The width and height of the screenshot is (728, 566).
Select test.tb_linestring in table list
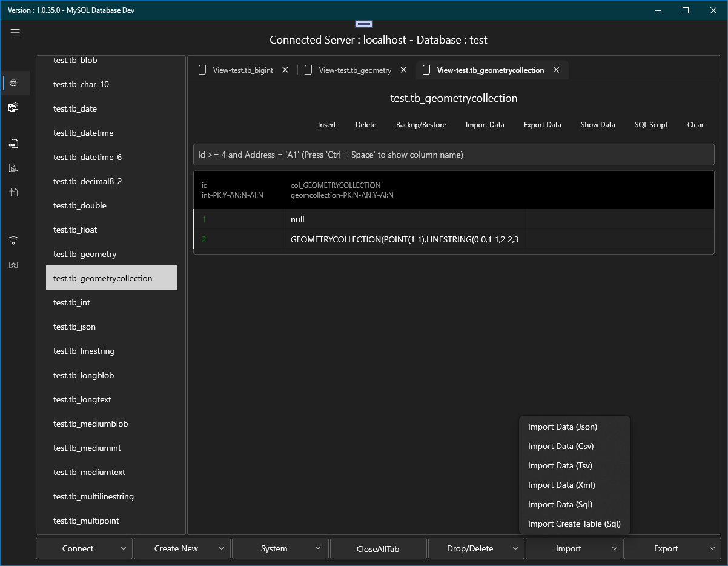[111, 351]
